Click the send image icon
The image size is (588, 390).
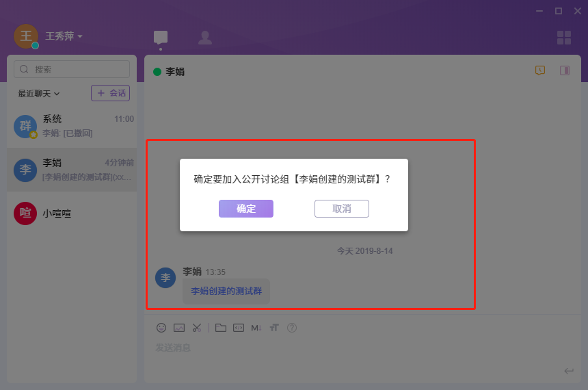[179, 328]
